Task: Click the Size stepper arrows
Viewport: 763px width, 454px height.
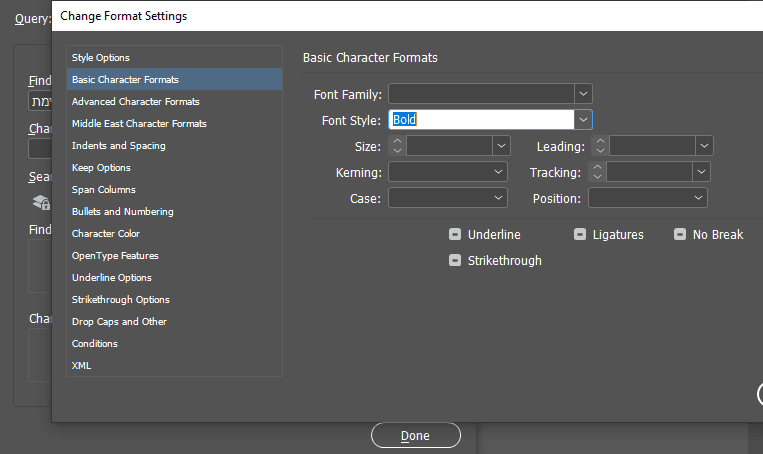Action: [x=397, y=146]
